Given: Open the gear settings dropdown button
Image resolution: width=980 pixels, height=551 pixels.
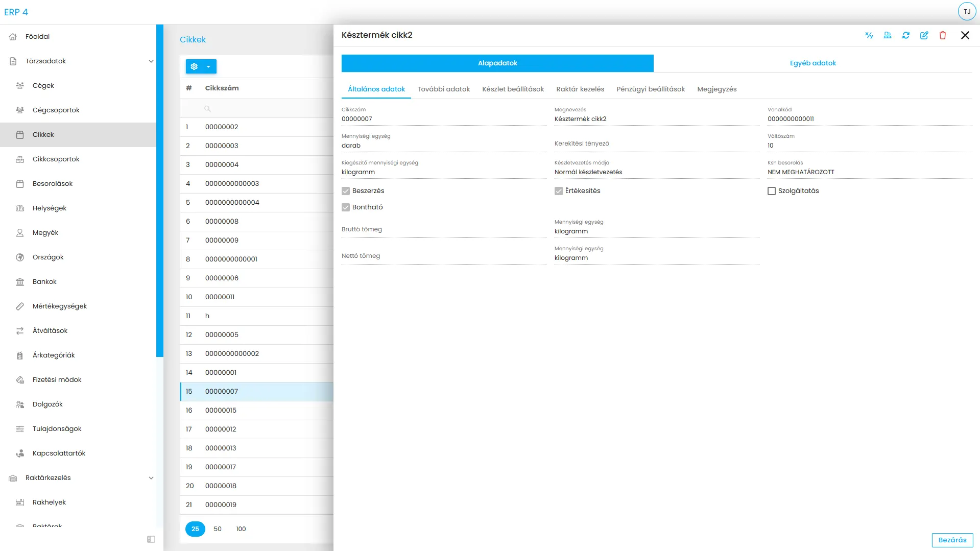Looking at the screenshot, I should pos(201,66).
